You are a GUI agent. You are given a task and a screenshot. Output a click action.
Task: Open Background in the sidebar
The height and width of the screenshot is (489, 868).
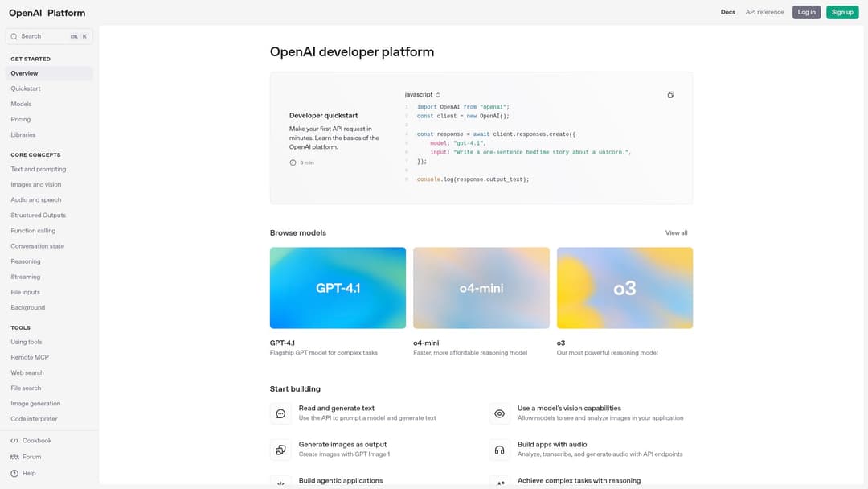pyautogui.click(x=27, y=308)
